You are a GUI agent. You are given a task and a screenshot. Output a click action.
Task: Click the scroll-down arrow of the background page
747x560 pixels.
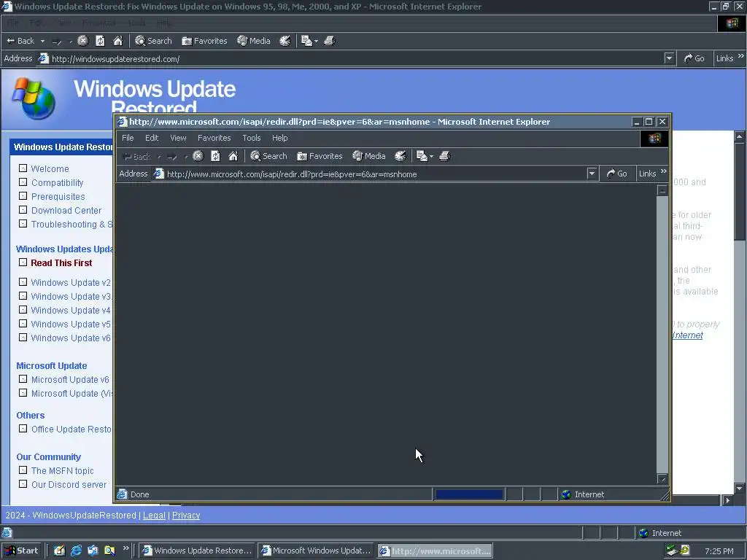coord(740,488)
